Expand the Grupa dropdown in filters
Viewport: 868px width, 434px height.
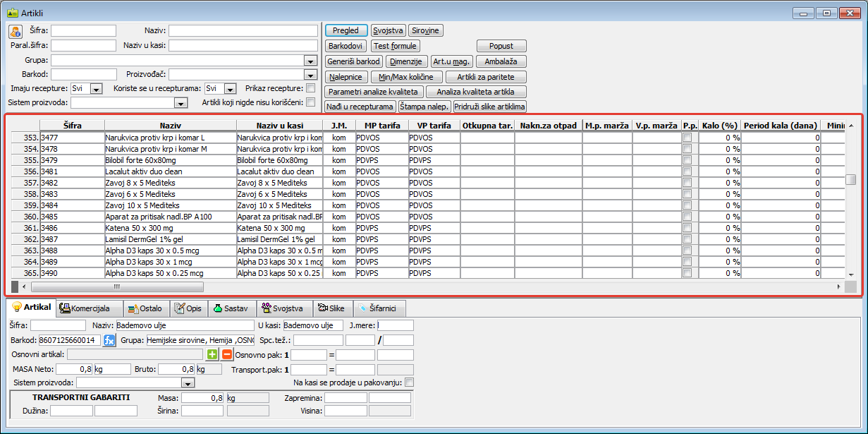[310, 60]
